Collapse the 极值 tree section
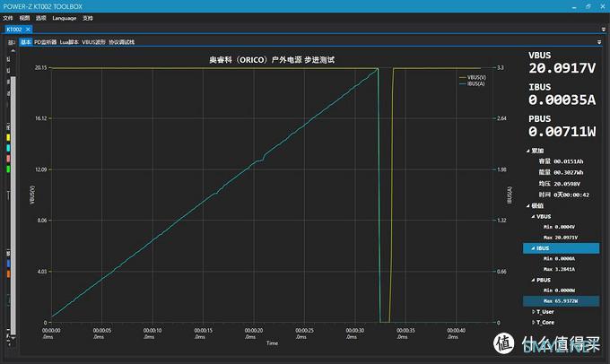This screenshot has width=610, height=364. coord(529,204)
